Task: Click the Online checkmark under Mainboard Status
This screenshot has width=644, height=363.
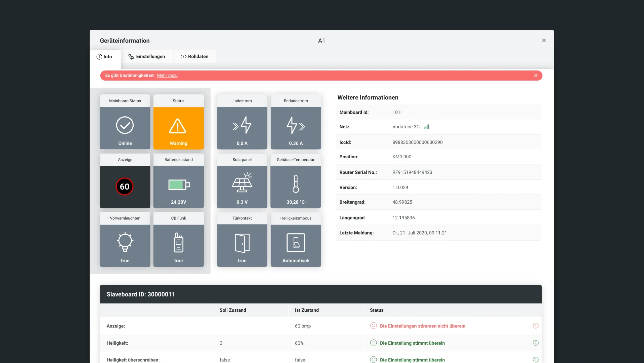Action: [x=125, y=125]
